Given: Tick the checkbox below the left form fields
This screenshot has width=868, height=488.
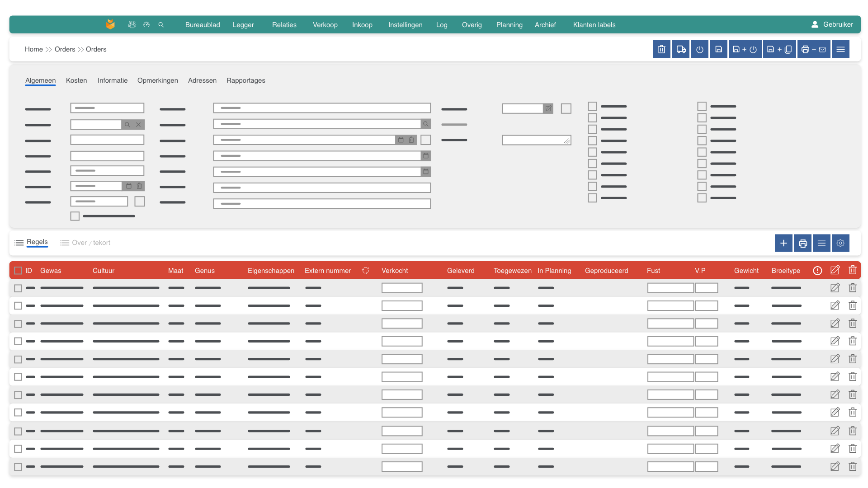Looking at the screenshot, I should click(75, 216).
